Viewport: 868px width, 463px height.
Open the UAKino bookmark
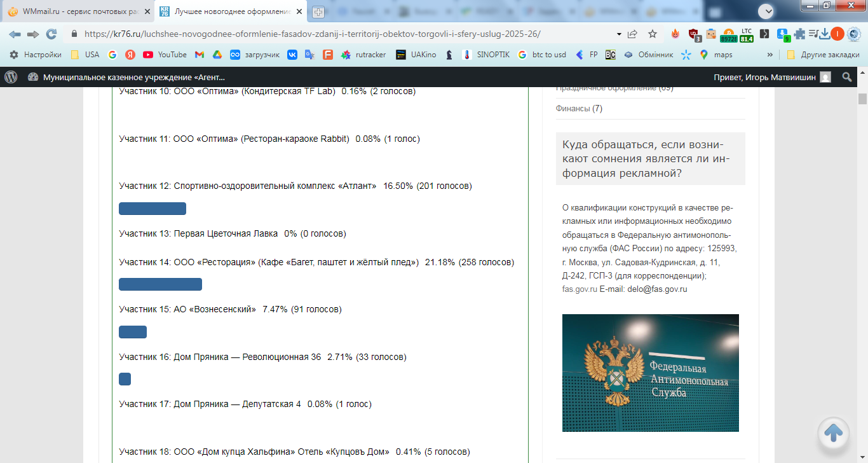(x=416, y=55)
